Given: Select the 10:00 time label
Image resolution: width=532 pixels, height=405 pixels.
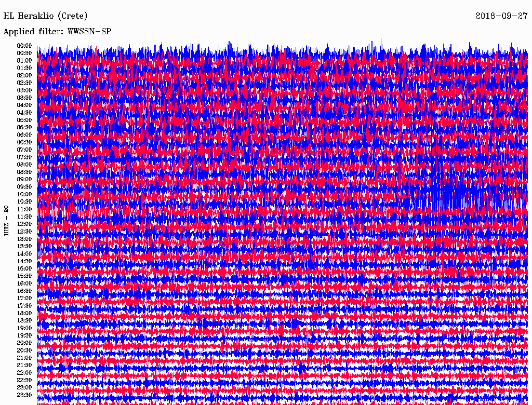Looking at the screenshot, I should tap(24, 194).
